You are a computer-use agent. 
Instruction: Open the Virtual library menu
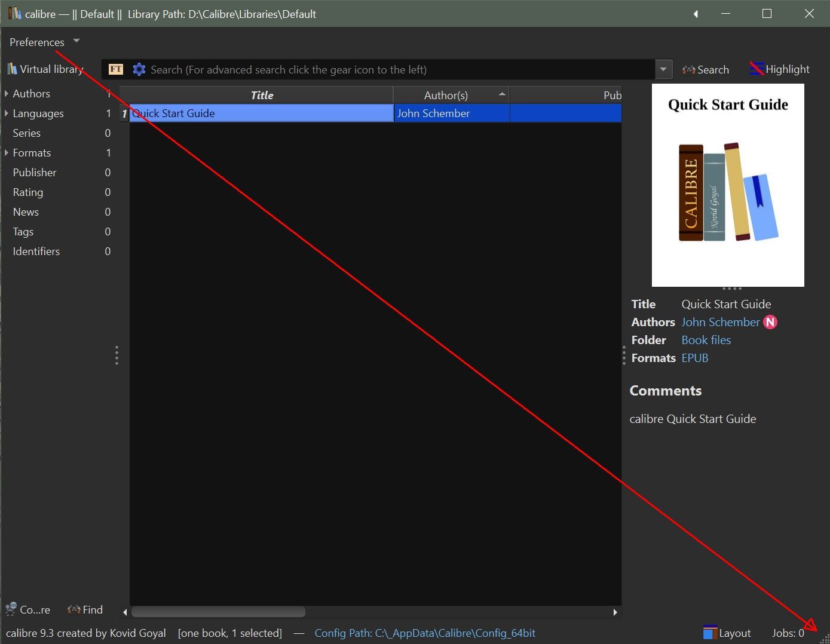coord(45,69)
